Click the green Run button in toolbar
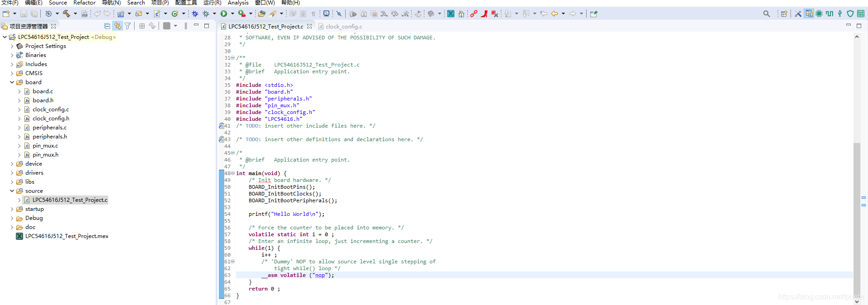The width and height of the screenshot is (868, 305). pyautogui.click(x=224, y=14)
